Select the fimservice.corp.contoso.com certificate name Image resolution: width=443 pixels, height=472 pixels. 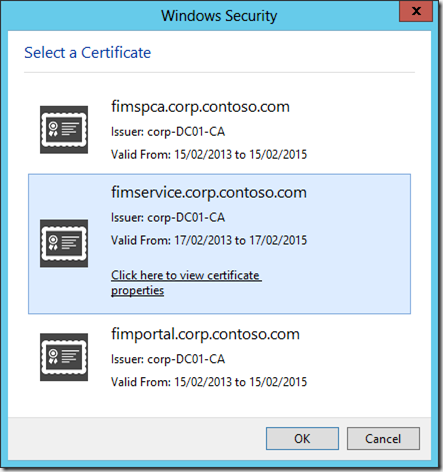point(209,193)
